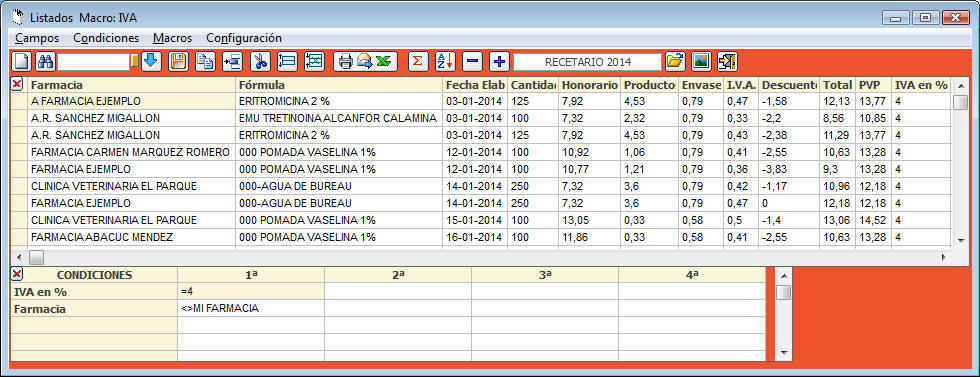Click the PVP column header
Image resolution: width=980 pixels, height=377 pixels.
[873, 84]
